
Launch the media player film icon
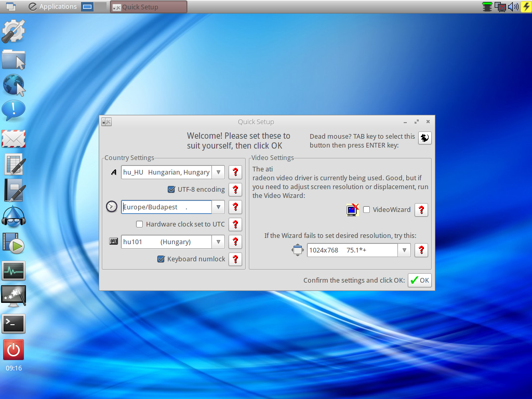click(x=14, y=243)
